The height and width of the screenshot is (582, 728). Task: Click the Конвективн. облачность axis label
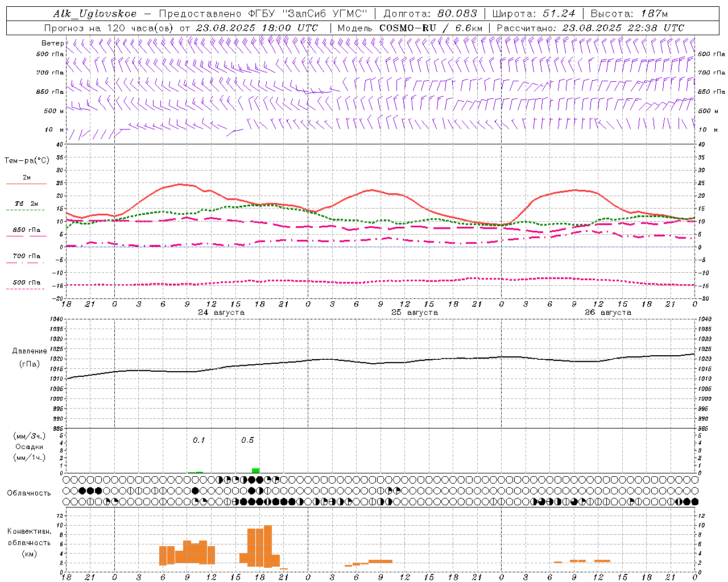pyautogui.click(x=29, y=542)
